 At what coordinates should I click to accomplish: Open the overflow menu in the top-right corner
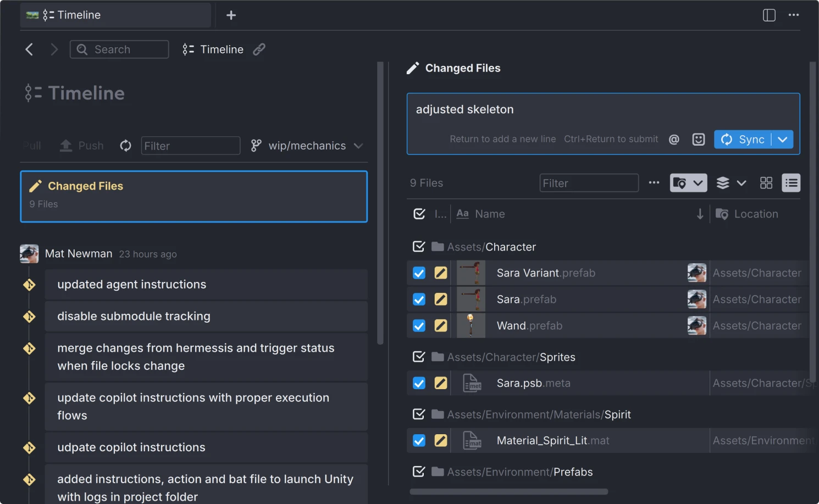(x=794, y=15)
